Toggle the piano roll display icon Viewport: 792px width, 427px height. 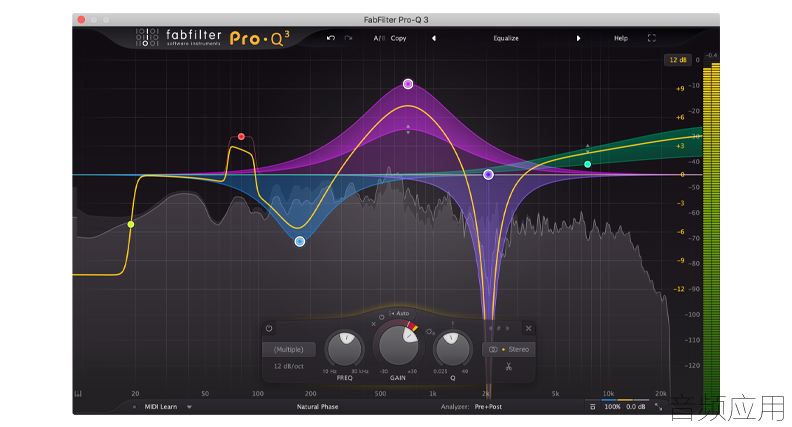[x=78, y=394]
